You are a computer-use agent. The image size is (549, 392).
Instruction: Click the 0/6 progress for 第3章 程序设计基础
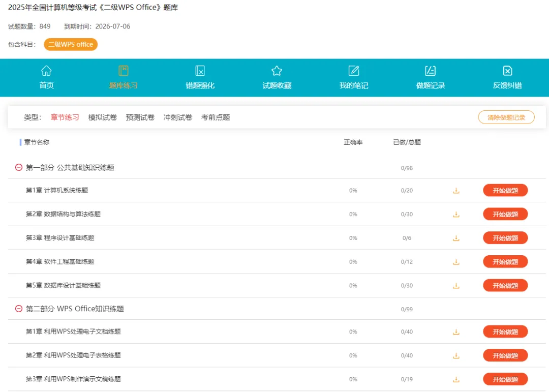coord(407,238)
